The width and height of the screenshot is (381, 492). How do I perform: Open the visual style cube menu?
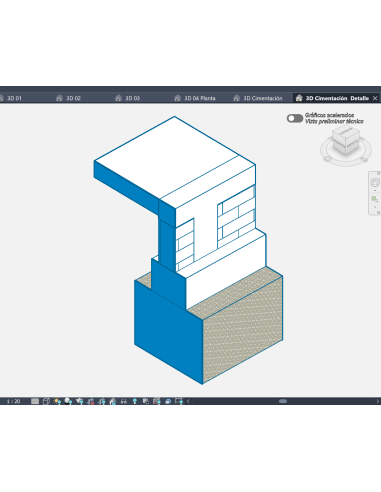[x=46, y=401]
